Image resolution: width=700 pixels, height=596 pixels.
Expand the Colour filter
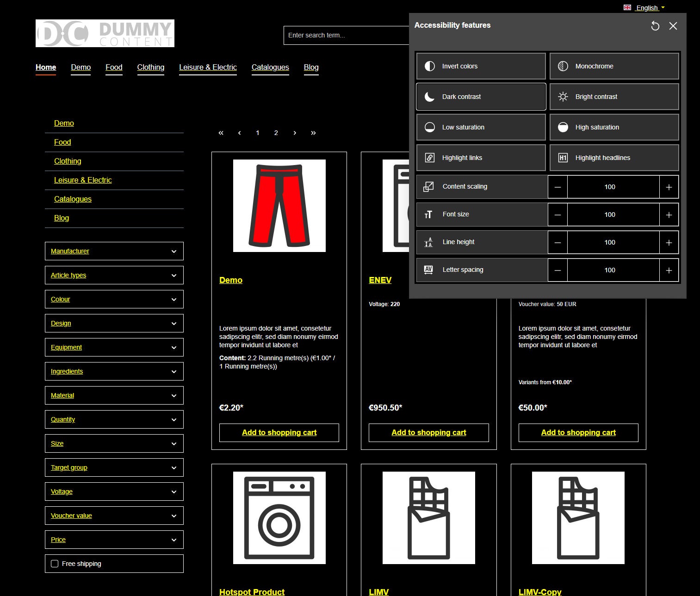coord(114,299)
